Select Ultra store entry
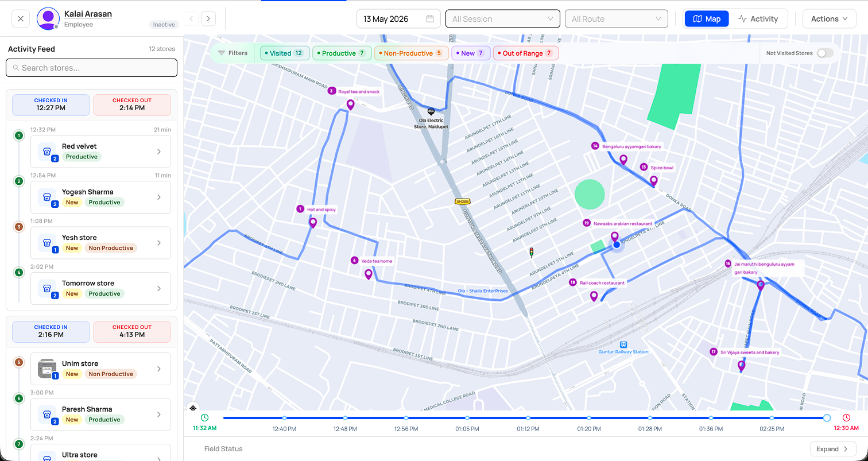 [x=100, y=452]
